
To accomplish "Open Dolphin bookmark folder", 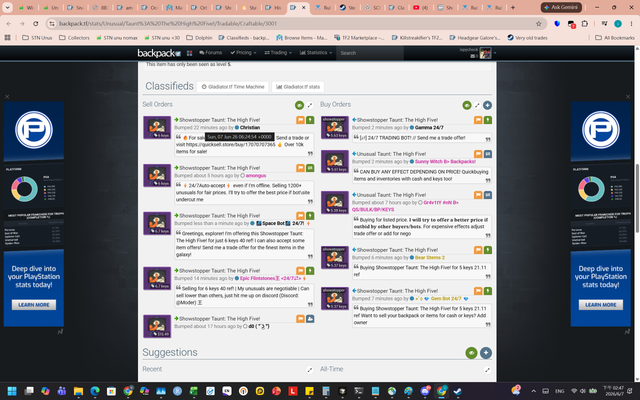I will 199,38.
